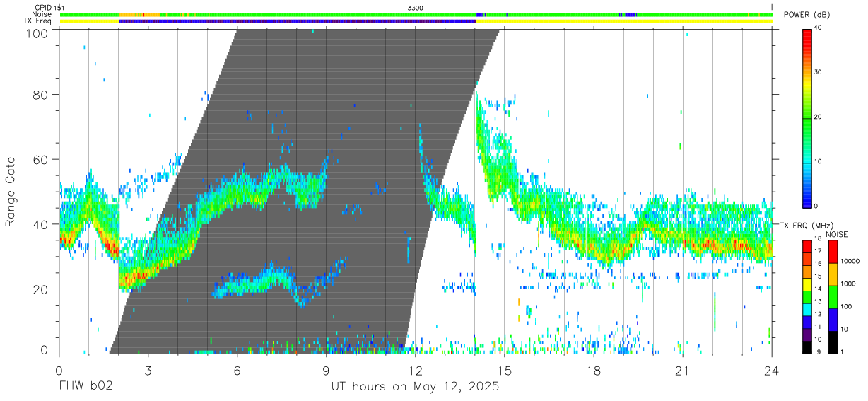Click the purple segment of TX FRQ legend
868x401 pixels.
click(x=808, y=335)
